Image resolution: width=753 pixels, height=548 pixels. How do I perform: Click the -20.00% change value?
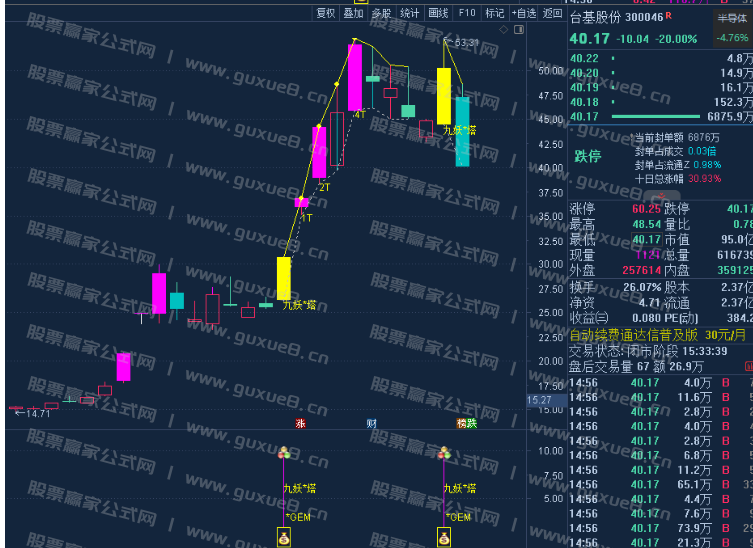coord(677,39)
